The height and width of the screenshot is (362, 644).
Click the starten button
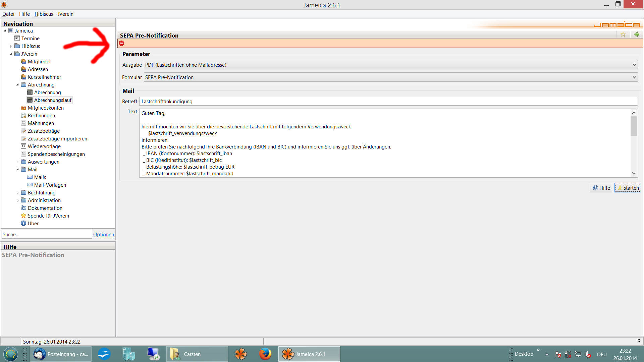[628, 188]
